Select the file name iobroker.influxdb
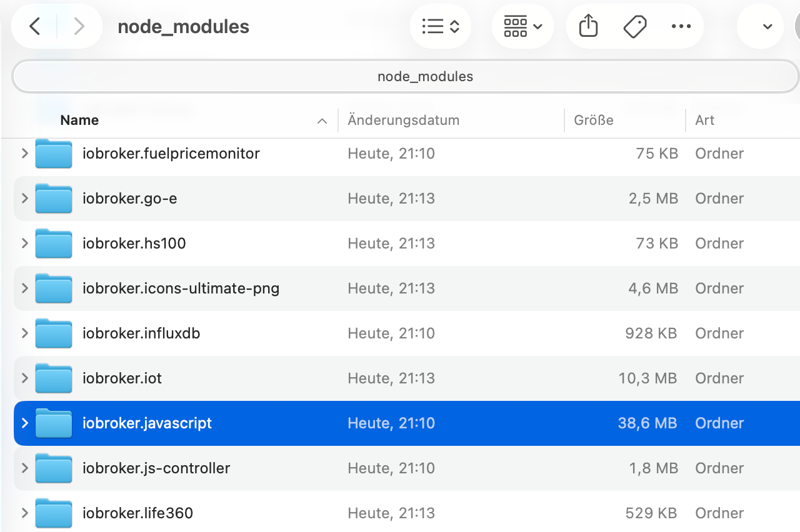Screen dimensions: 800x532 141,333
